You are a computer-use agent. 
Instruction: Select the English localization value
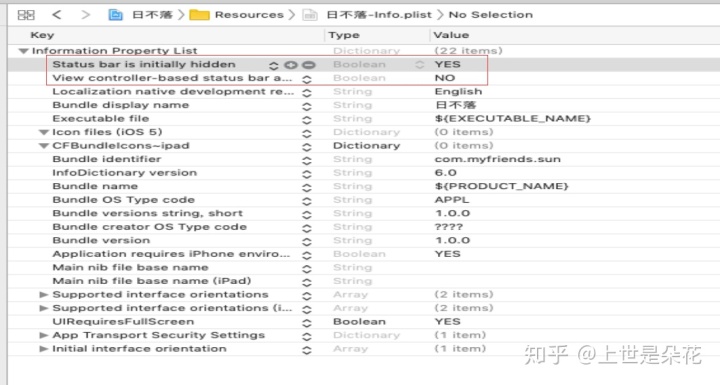click(x=458, y=91)
